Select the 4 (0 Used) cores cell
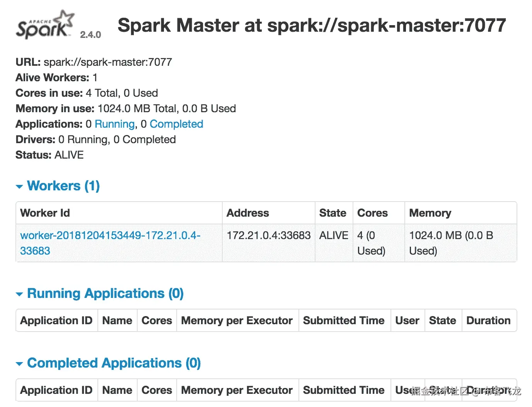The image size is (532, 407). pos(379,243)
